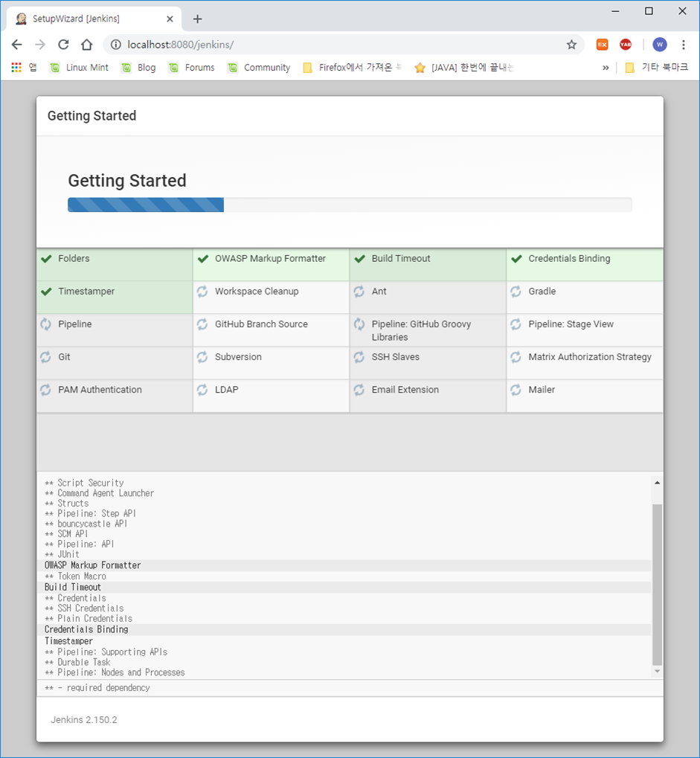The height and width of the screenshot is (758, 700).
Task: Minimize the Chrome window
Action: tap(615, 11)
